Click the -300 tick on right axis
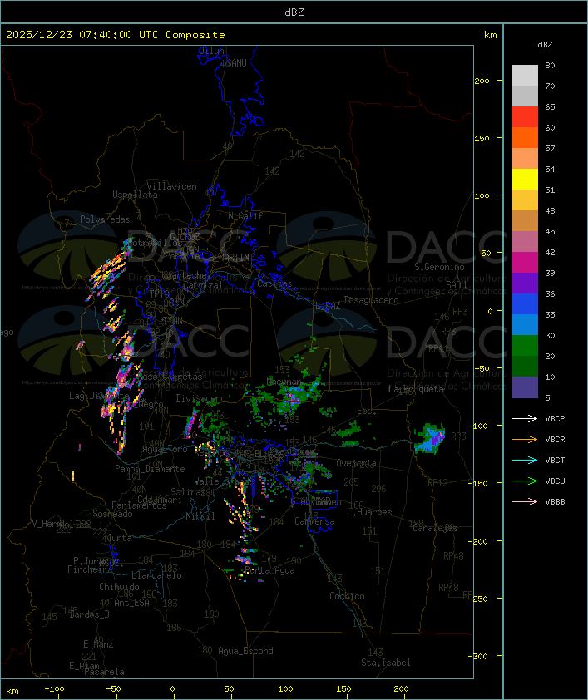588x700 pixels. pos(480,656)
